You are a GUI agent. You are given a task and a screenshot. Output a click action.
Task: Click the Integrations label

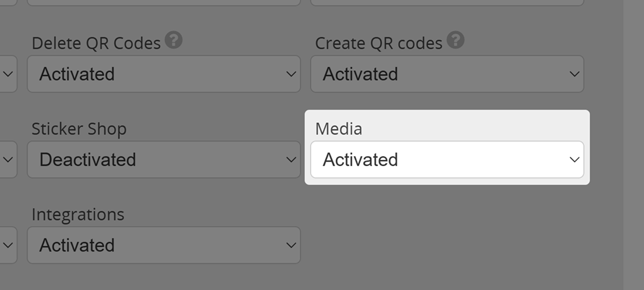[78, 214]
